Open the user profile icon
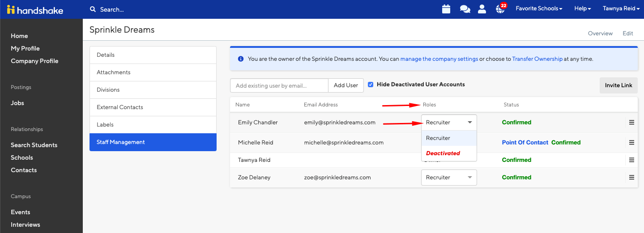 coord(482,8)
